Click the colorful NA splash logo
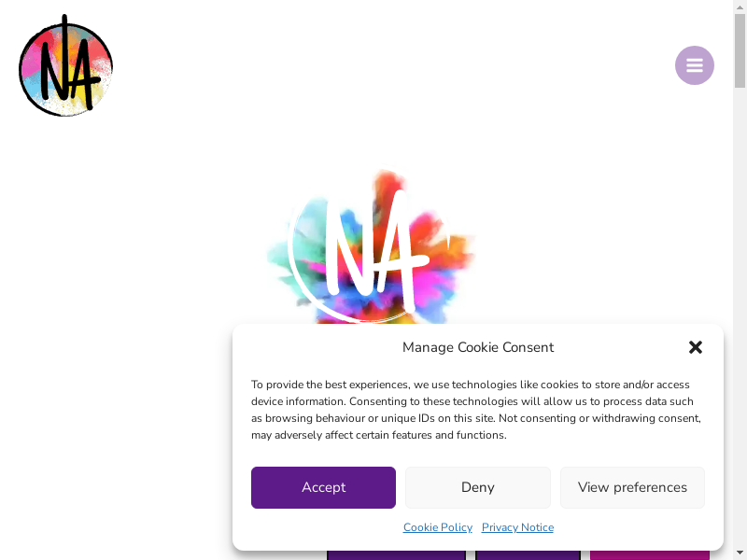 (371, 246)
